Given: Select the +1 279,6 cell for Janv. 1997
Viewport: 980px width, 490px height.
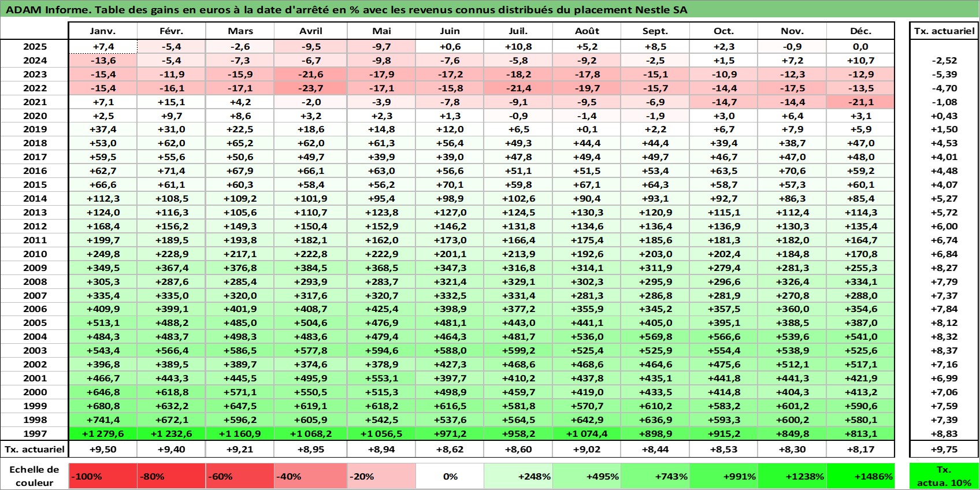Looking at the screenshot, I should (x=103, y=433).
